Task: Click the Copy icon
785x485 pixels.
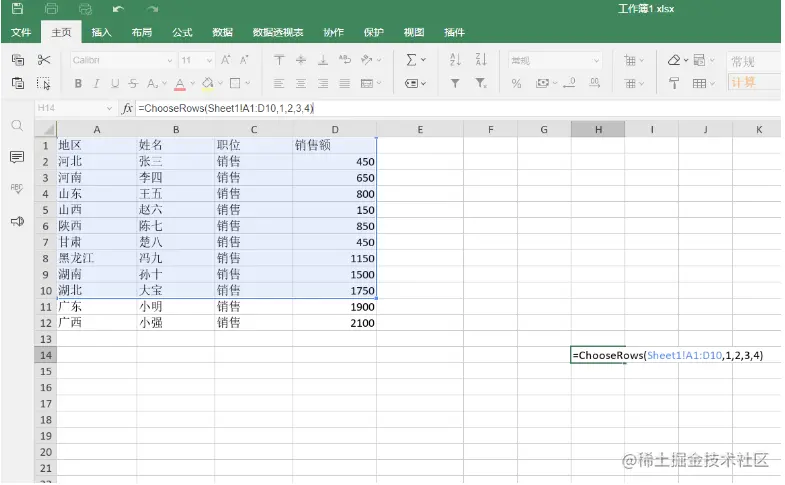Action: (18, 60)
